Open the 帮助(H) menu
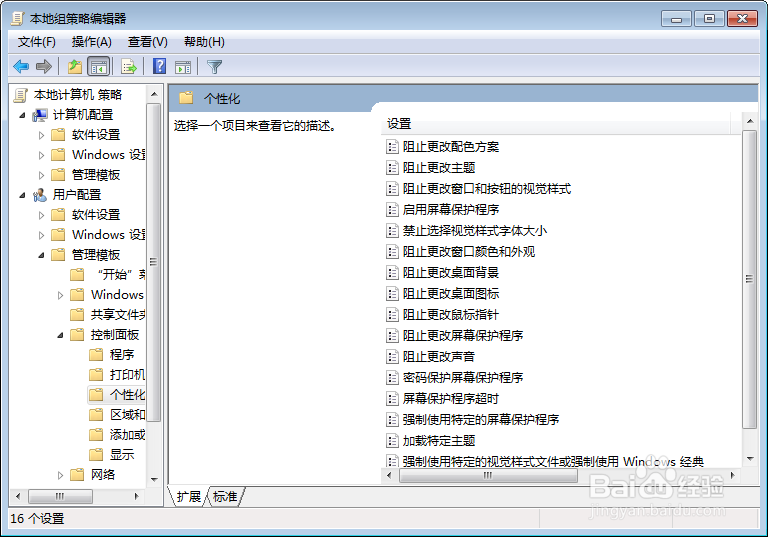 [204, 42]
